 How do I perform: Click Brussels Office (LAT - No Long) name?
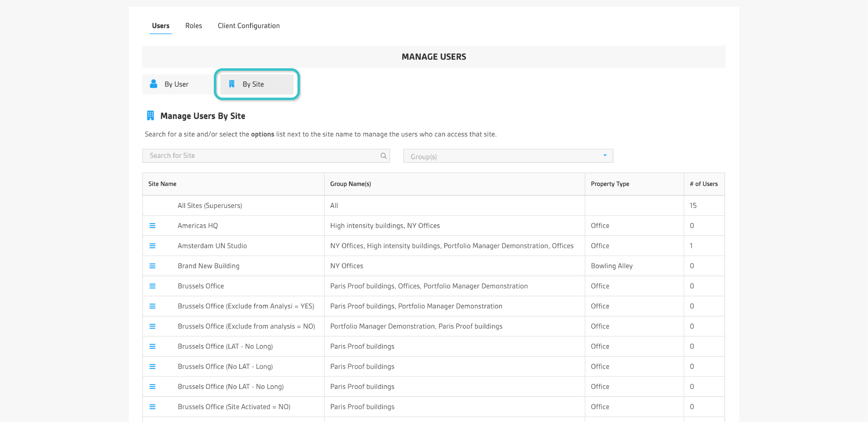[x=225, y=346]
